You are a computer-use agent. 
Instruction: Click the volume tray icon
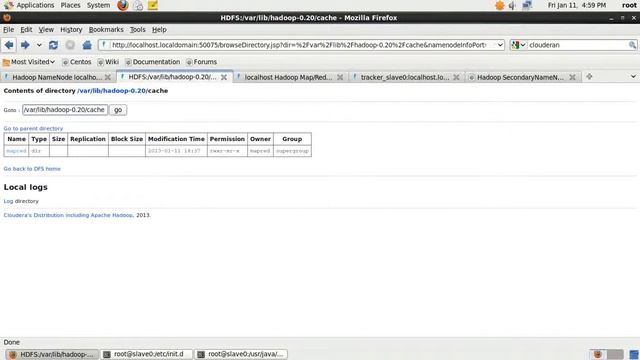tap(512, 5)
